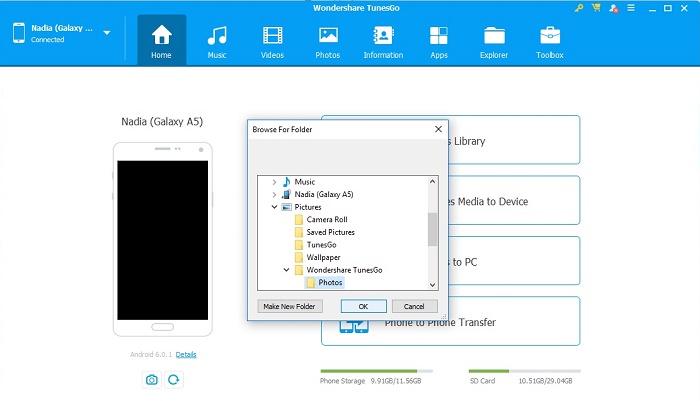Screen dimensions: 700x401
Task: Click the key registration icon
Action: tap(578, 8)
